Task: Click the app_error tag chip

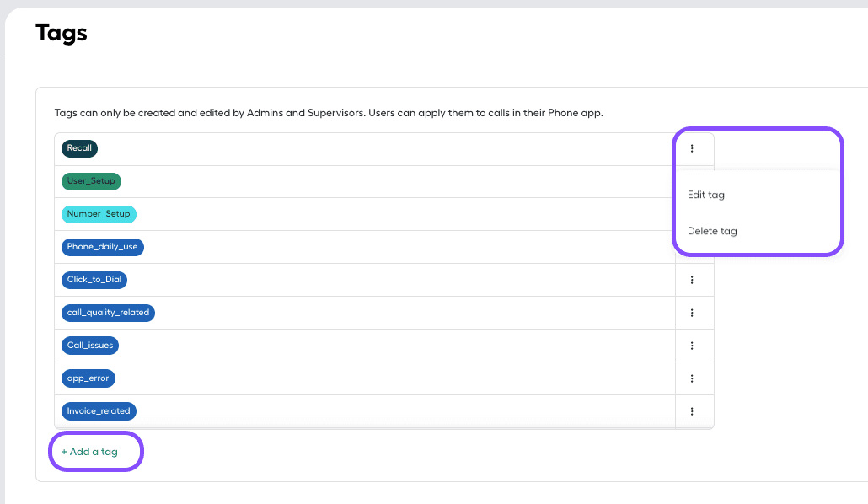Action: coord(88,378)
